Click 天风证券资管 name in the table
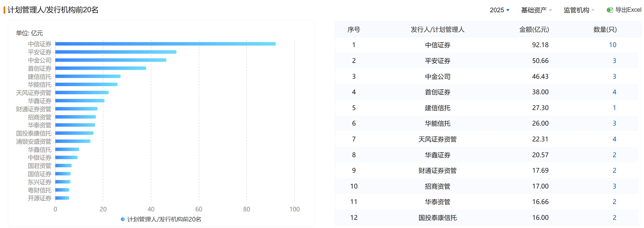This screenshot has height=228, width=644. point(437,139)
